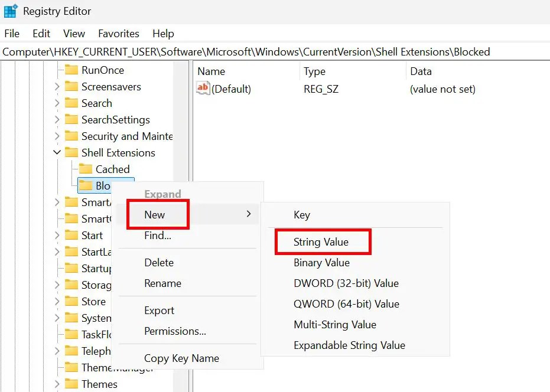550x392 pixels.
Task: Select the SearchSettings folder icon
Action: point(71,120)
